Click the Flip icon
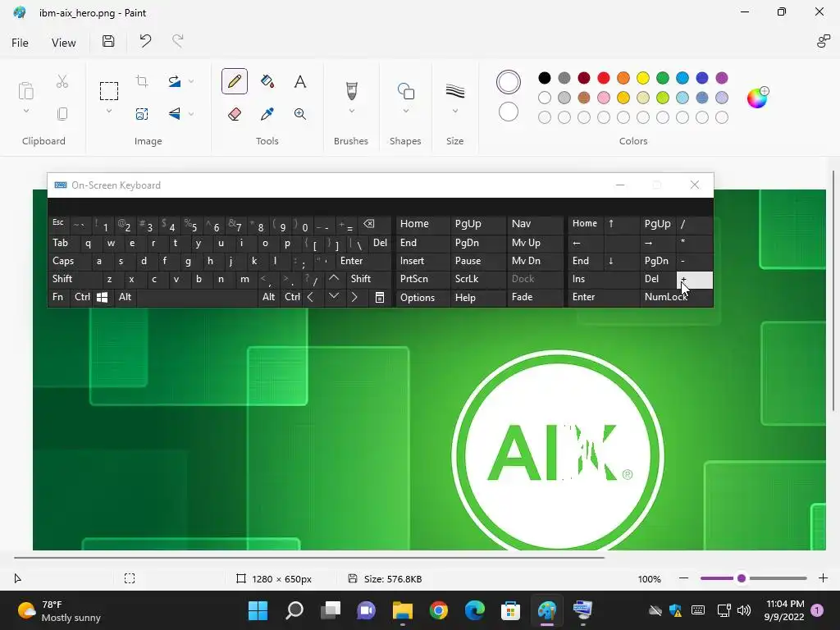 point(175,113)
